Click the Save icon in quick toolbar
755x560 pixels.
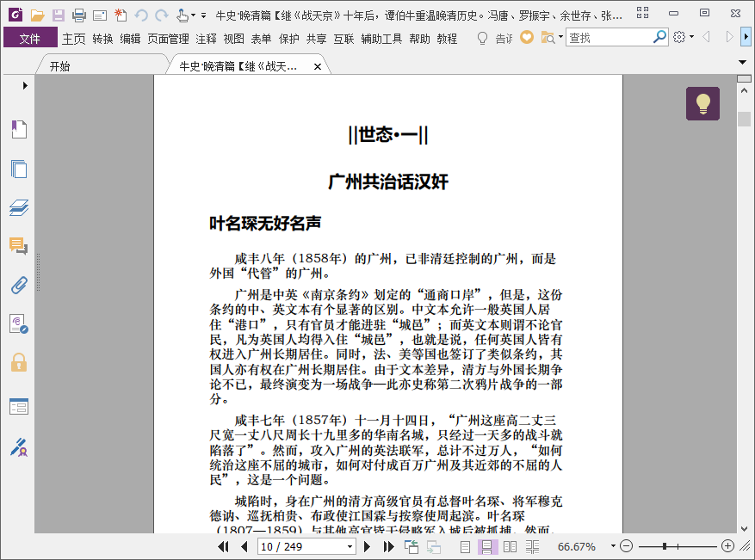pyautogui.click(x=59, y=15)
